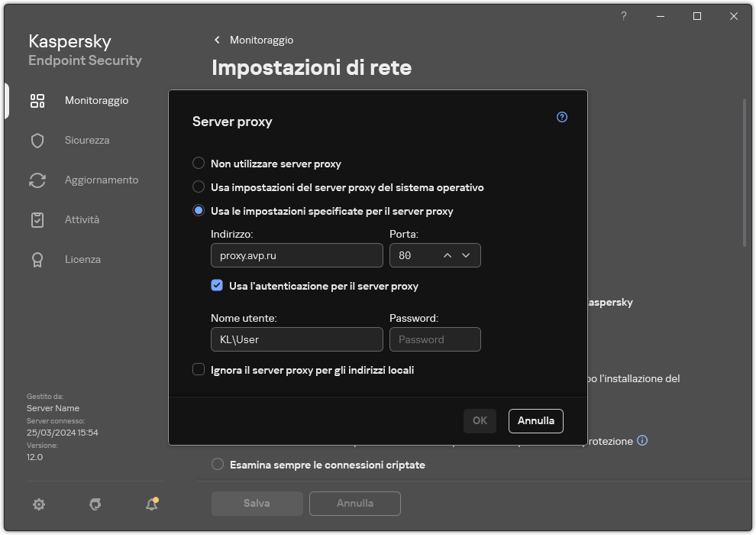The height and width of the screenshot is (535, 756).
Task: Open help for the Server proxy dialog
Action: coord(562,117)
